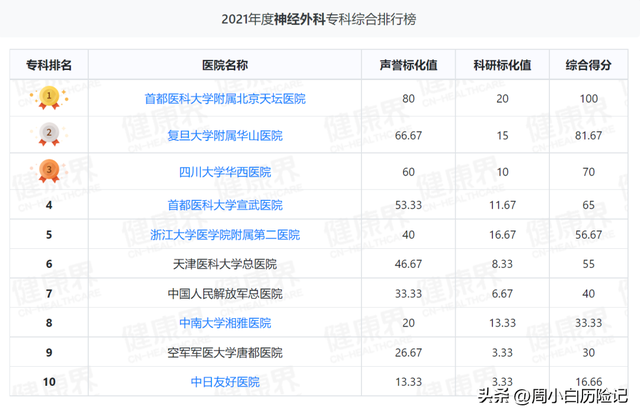Select 空军军医大学唐都医院 text
The width and height of the screenshot is (640, 416).
pos(225,352)
